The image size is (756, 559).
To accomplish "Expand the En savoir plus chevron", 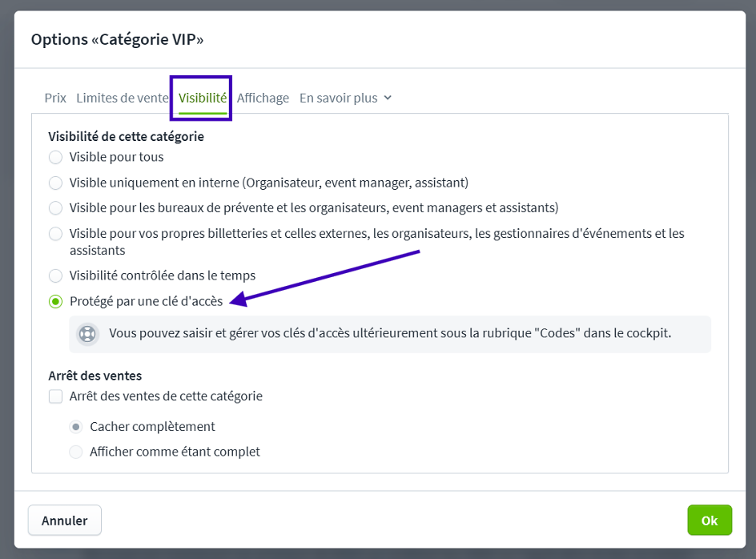I will point(388,98).
